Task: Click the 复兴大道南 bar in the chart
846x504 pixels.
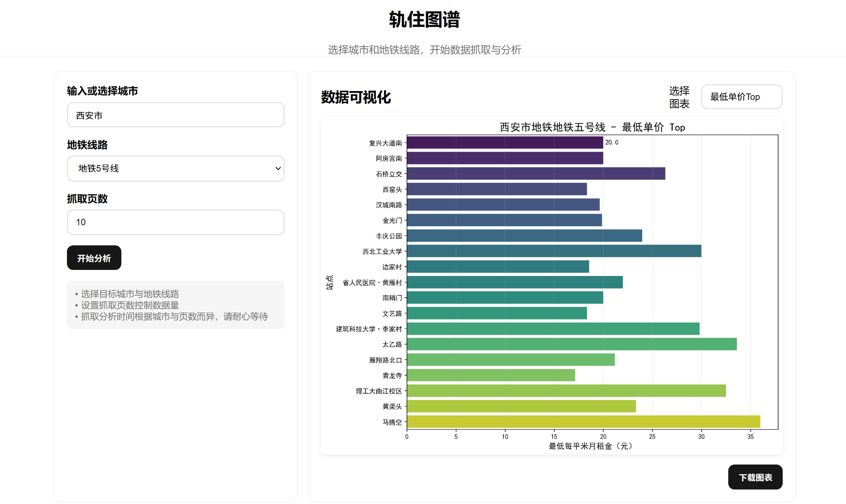Action: [x=505, y=143]
